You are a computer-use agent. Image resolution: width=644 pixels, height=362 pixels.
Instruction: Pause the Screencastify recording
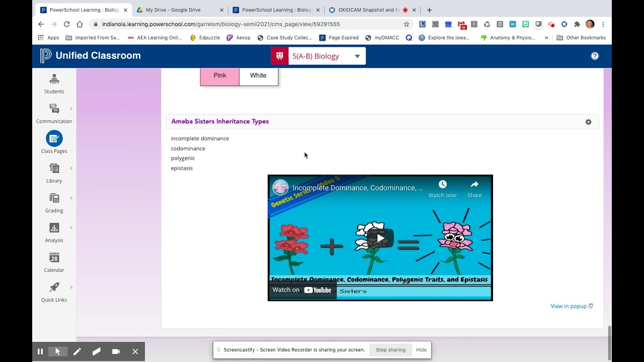point(40,351)
